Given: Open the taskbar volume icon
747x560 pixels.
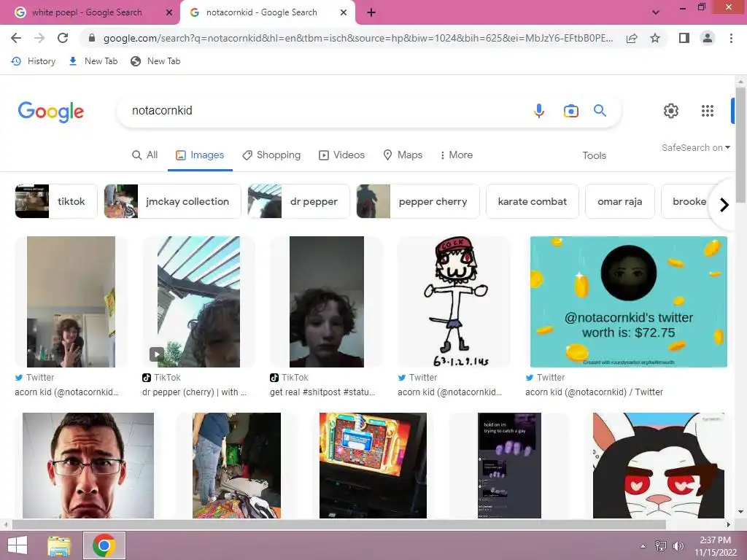Looking at the screenshot, I should (678, 545).
